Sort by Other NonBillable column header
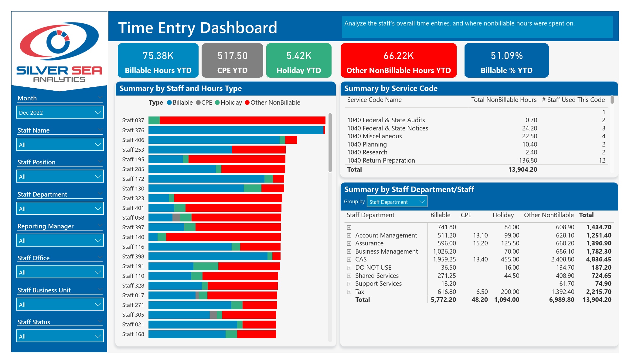Image resolution: width=630 pixels, height=364 pixels. [549, 215]
